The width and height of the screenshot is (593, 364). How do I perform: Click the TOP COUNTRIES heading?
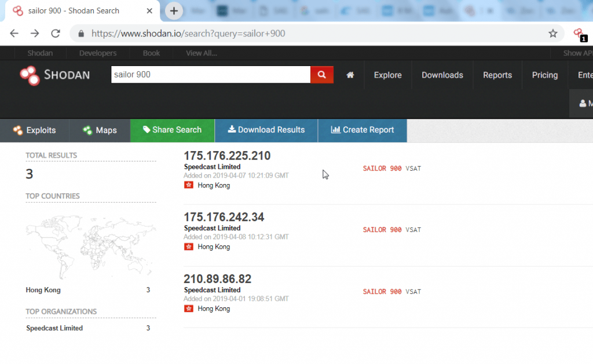(53, 196)
